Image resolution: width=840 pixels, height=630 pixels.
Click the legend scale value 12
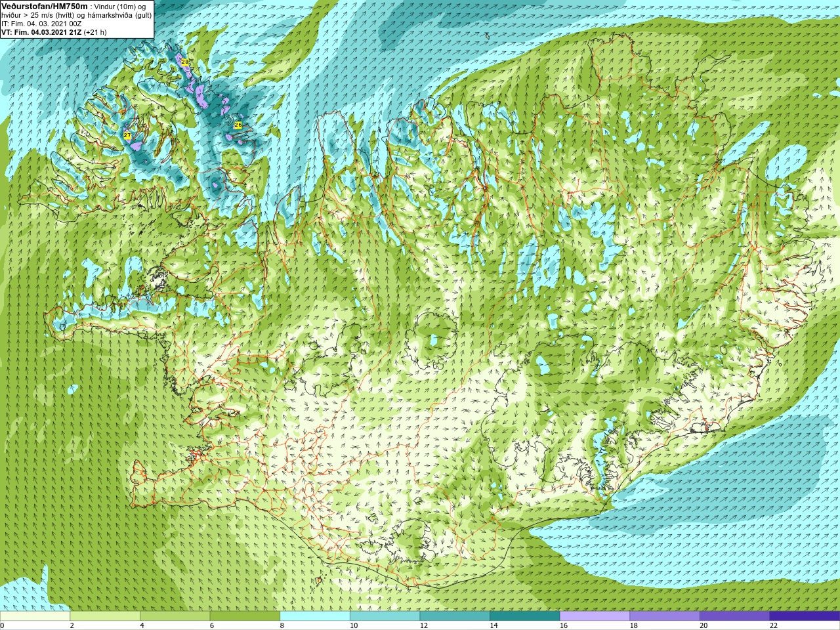(x=424, y=625)
